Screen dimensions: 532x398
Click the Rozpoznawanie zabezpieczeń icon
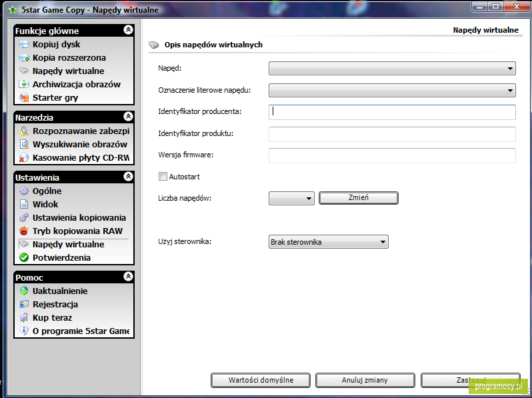tap(24, 131)
